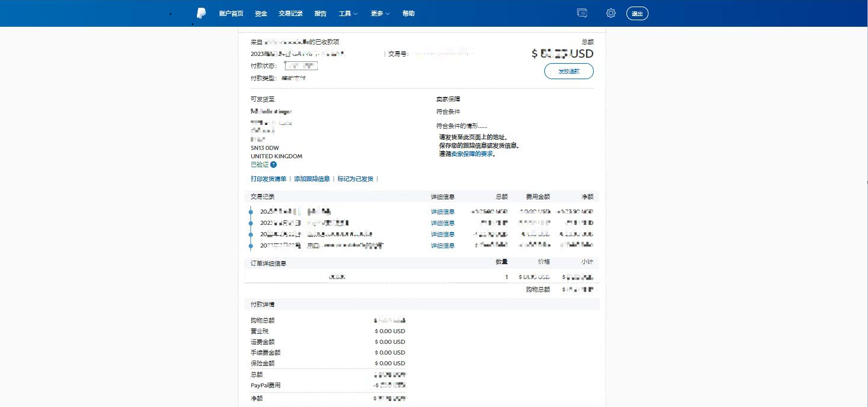Open the 添加跟踪信息 link

pyautogui.click(x=312, y=179)
